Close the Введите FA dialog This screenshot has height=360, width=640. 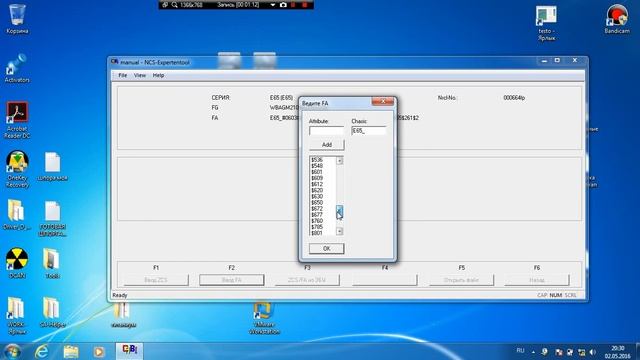coord(383,101)
